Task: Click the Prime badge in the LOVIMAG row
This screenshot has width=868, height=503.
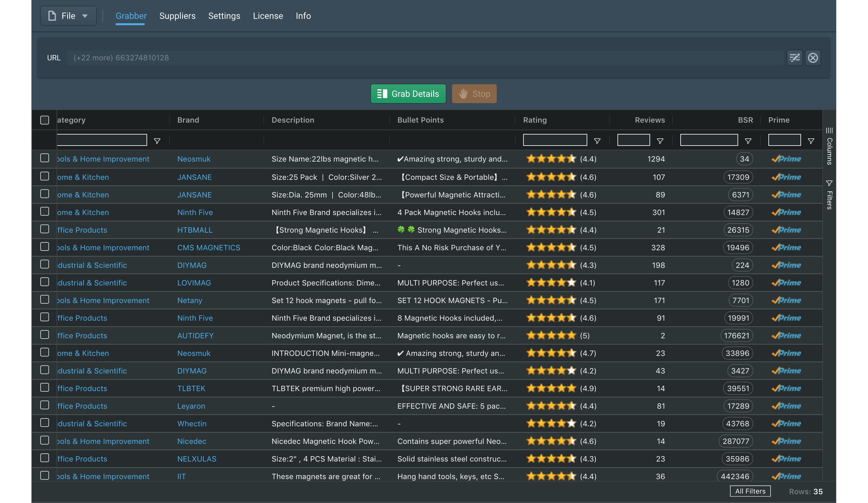Action: [786, 283]
